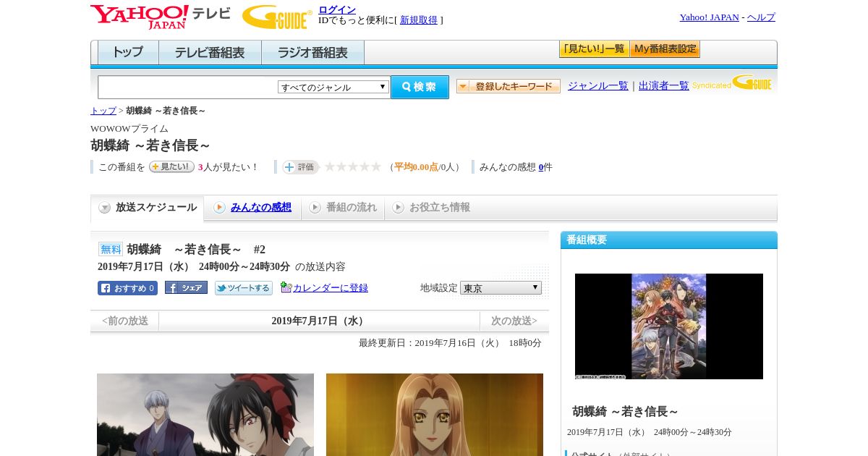Click the calendar icon next to カレンダーに登録
The image size is (868, 456).
[x=286, y=287]
